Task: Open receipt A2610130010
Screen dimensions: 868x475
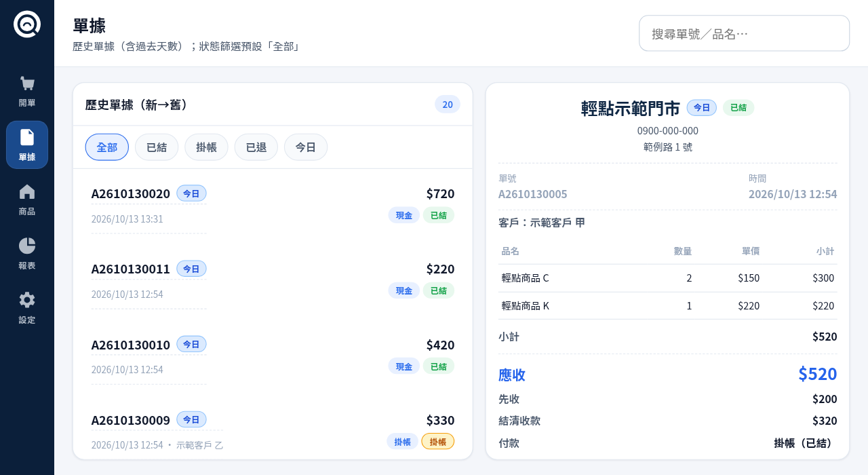Action: [273, 358]
